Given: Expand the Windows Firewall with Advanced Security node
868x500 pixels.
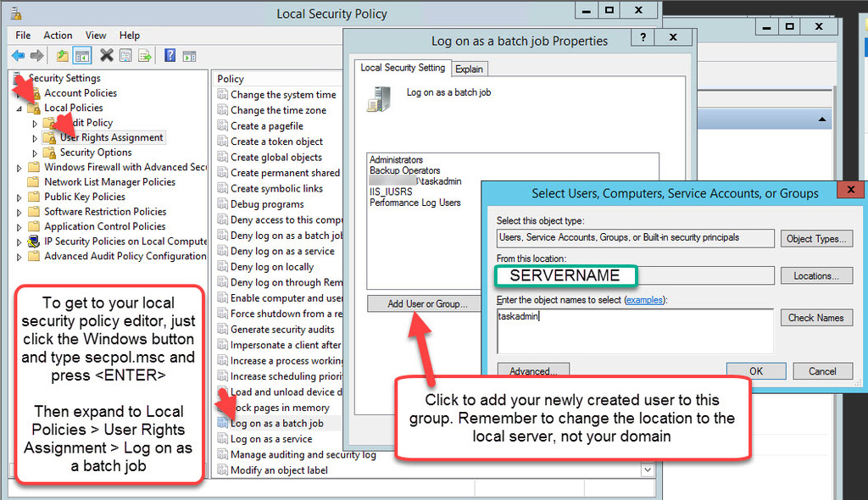Looking at the screenshot, I should coord(17,167).
